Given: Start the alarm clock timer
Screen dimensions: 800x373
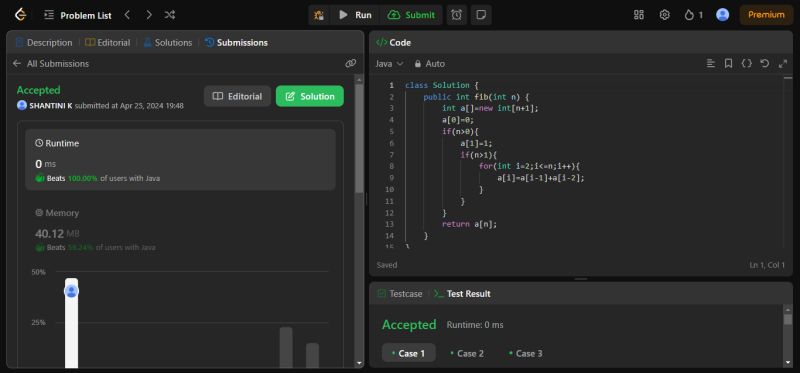Looking at the screenshot, I should click(457, 15).
